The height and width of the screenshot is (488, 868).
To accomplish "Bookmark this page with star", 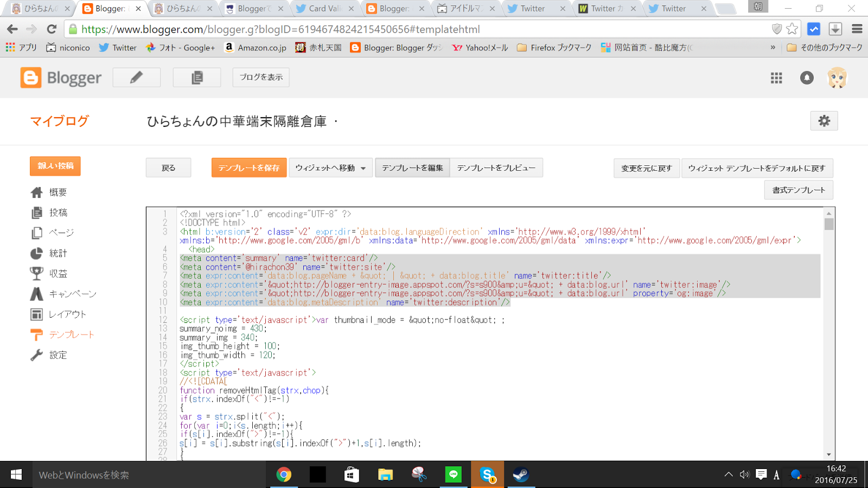I will coord(792,29).
